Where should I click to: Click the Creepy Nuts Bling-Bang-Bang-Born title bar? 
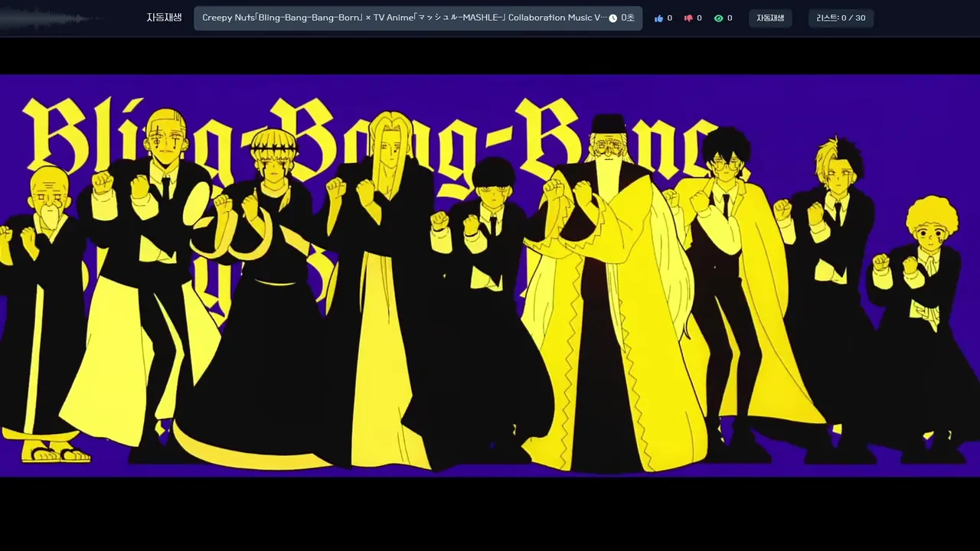[x=418, y=18]
